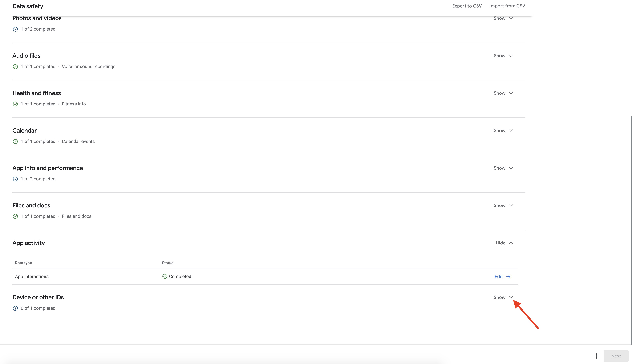The width and height of the screenshot is (632, 364).
Task: Edit the App interactions data type
Action: point(502,276)
